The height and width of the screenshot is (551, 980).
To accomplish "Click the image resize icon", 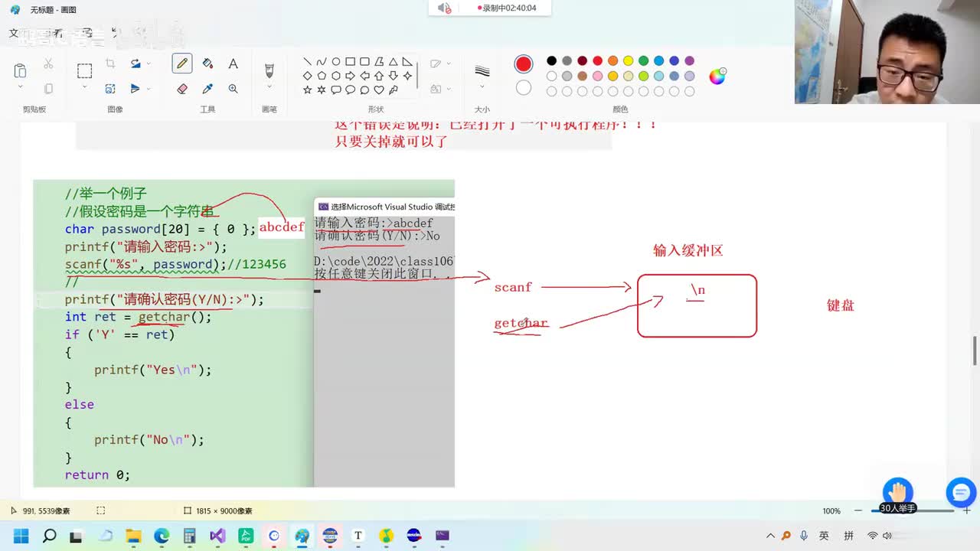I will [110, 89].
